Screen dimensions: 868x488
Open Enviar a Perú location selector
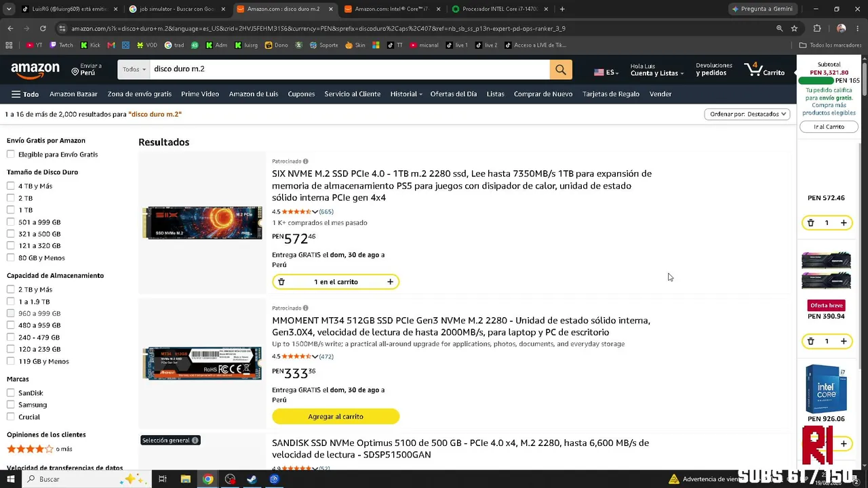coord(86,69)
